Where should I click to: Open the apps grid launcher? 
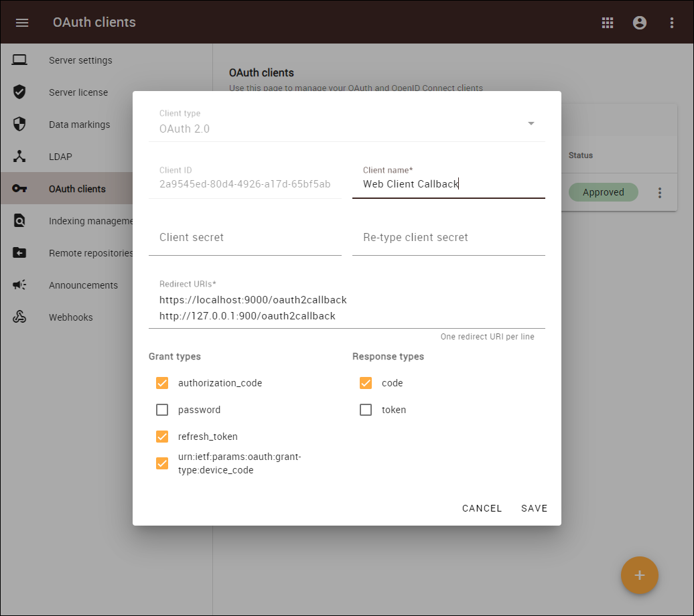(608, 23)
